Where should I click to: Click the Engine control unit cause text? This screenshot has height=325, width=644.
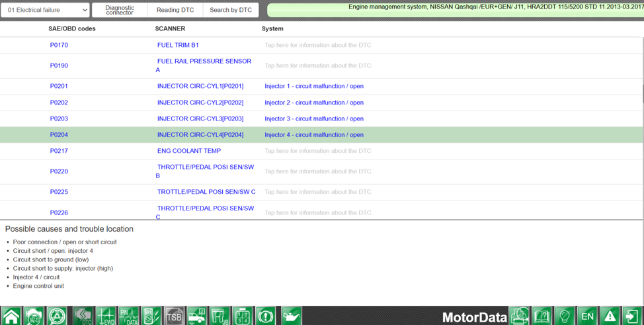pos(38,286)
